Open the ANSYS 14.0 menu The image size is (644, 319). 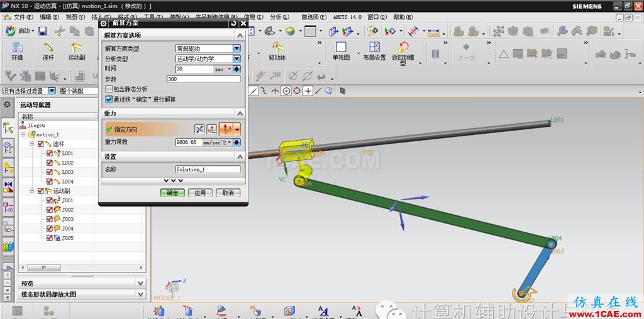(x=347, y=17)
